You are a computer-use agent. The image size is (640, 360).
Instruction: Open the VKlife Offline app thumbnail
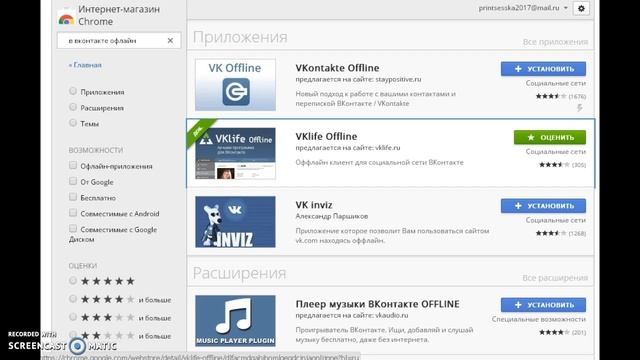pyautogui.click(x=235, y=153)
